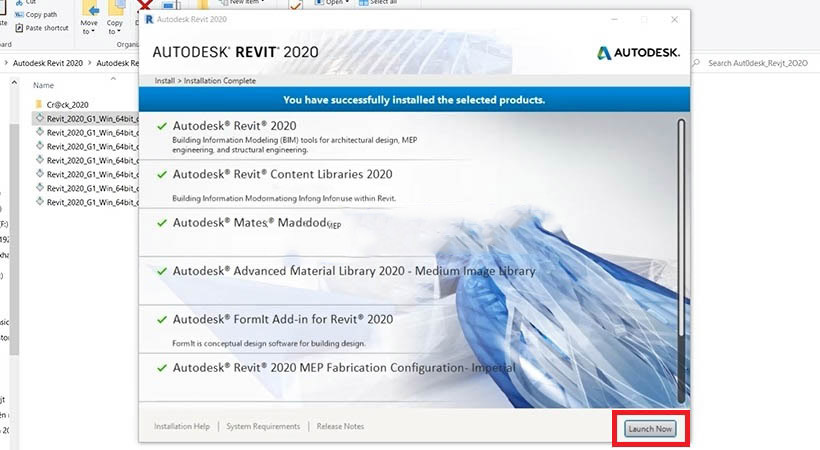Image resolution: width=820 pixels, height=450 pixels.
Task: Click Autodesk Revit 2020 breadcrumb in Explorer
Action: coord(48,63)
